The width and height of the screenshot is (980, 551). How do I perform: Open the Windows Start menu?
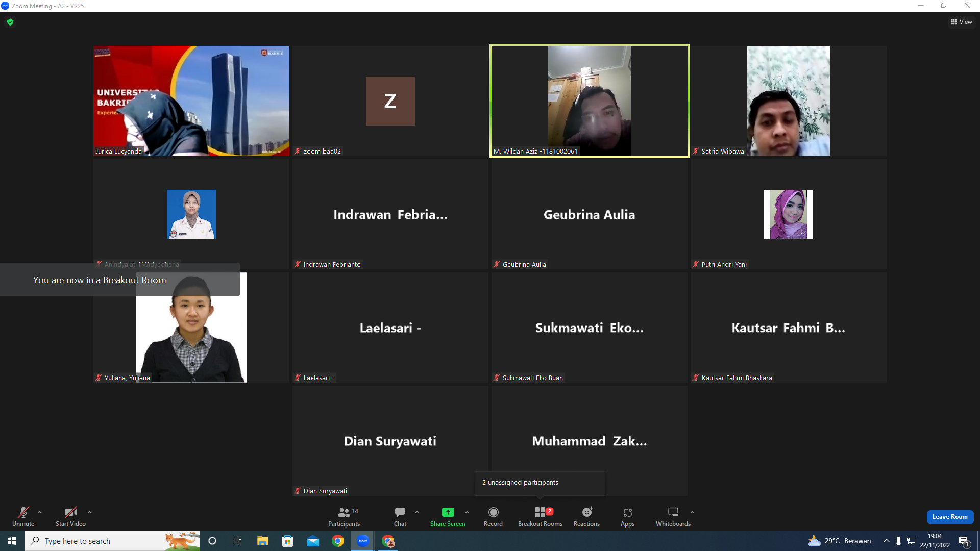tap(12, 541)
